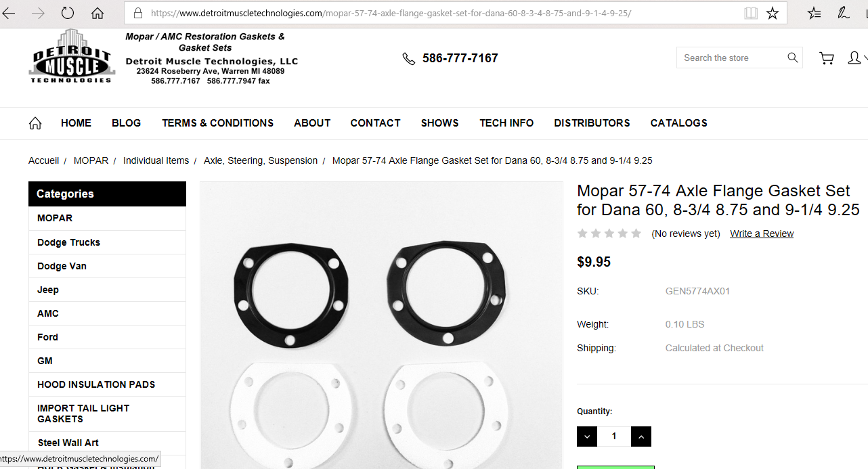Click the Write a Review link

click(762, 233)
